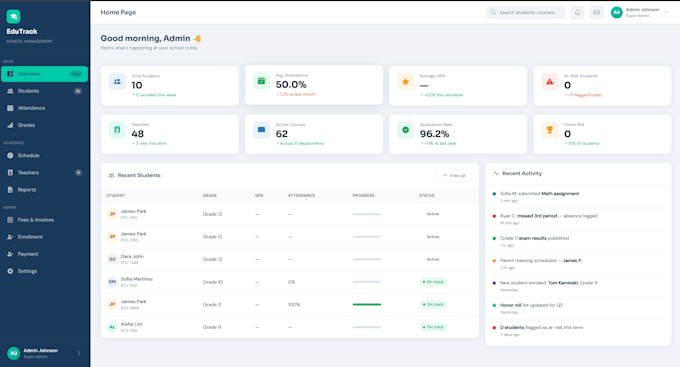
Task: Open Settings in the sidebar
Action: click(x=44, y=271)
